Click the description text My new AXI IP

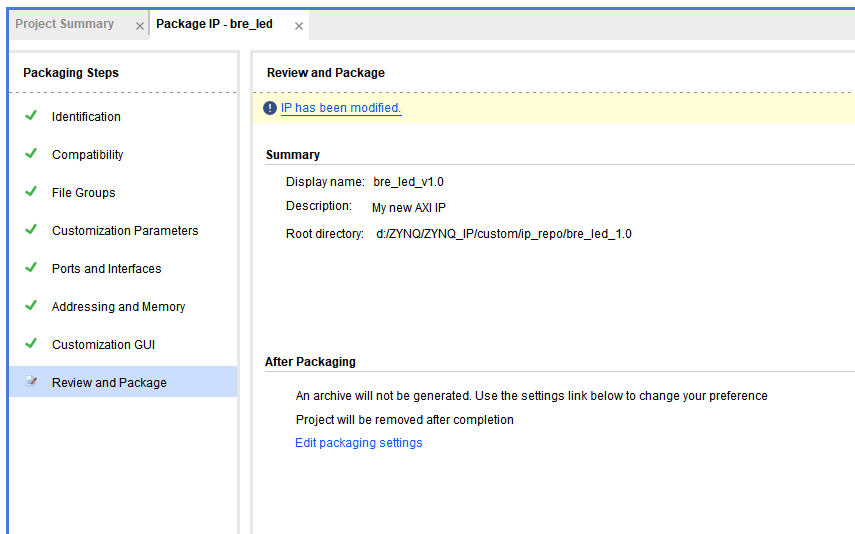coord(409,208)
